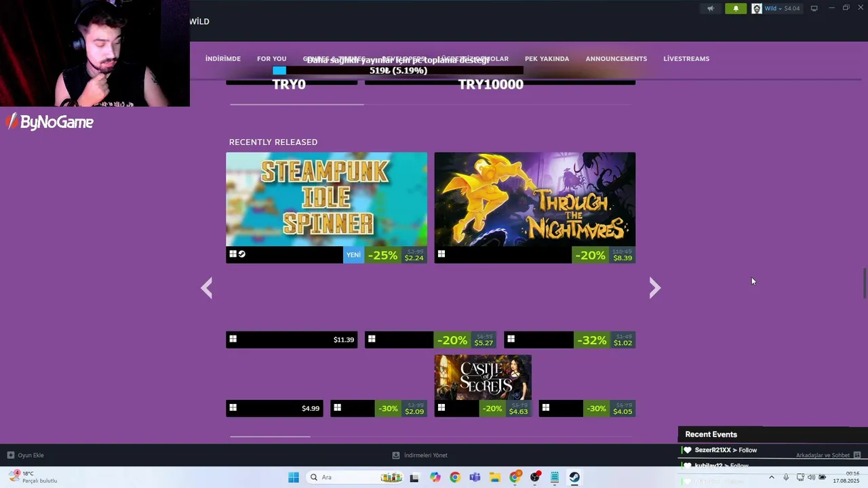This screenshot has height=488, width=868.
Task: Click the YENİ badge on Steampunk Idle Spinner
Action: point(353,255)
